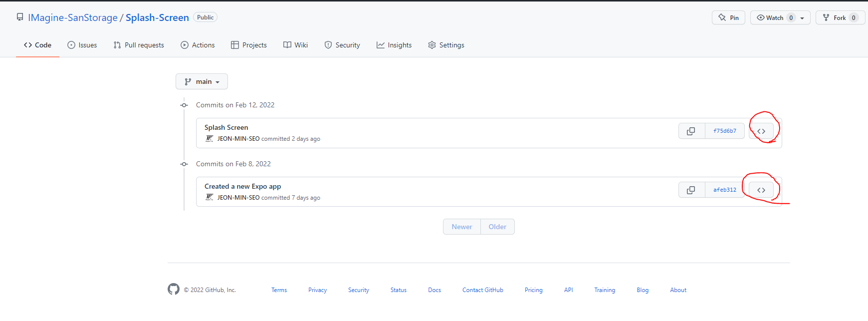This screenshot has height=321, width=868.
Task: Open Security footer link
Action: [359, 290]
